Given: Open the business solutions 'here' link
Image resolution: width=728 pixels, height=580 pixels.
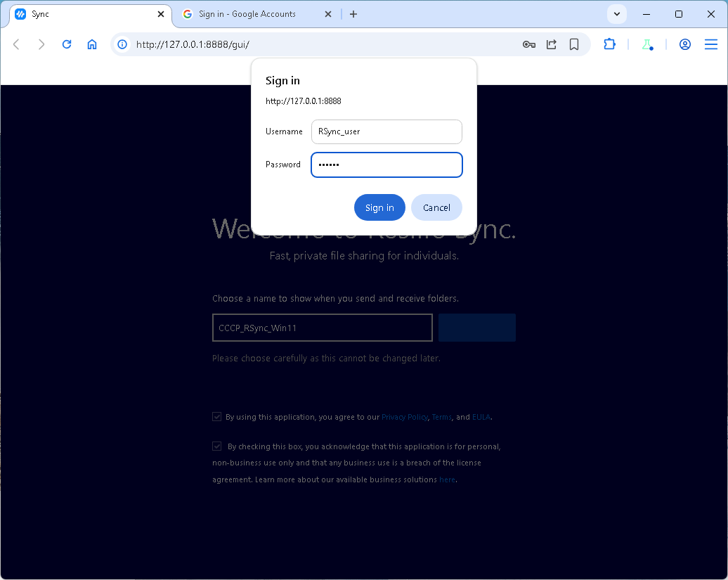Looking at the screenshot, I should pos(447,479).
